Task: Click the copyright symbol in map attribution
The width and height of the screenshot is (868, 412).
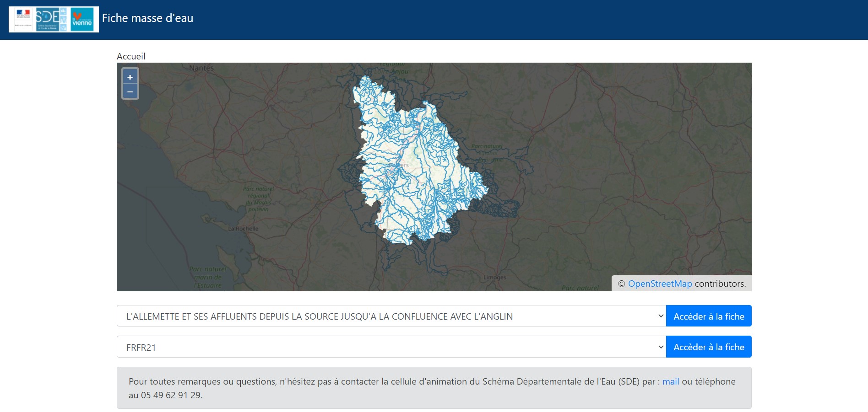Action: 621,284
